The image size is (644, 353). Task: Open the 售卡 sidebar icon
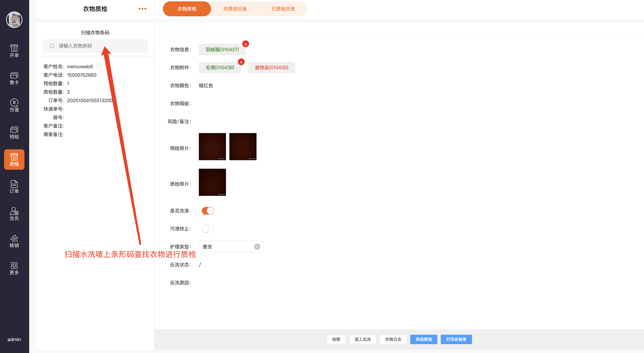point(14,78)
